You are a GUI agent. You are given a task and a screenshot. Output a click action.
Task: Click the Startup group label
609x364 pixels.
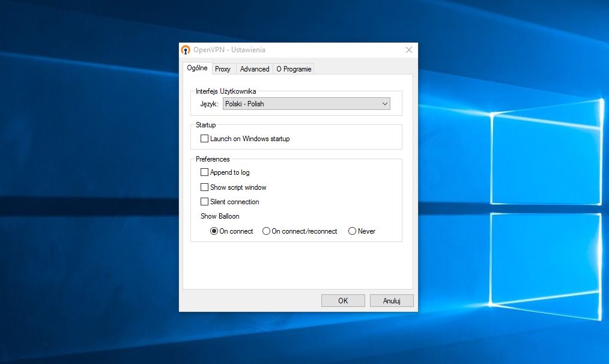[205, 125]
